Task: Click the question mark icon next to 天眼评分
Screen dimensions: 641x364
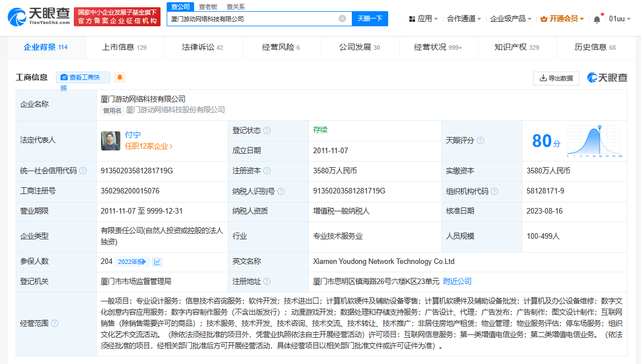Action: 480,140
